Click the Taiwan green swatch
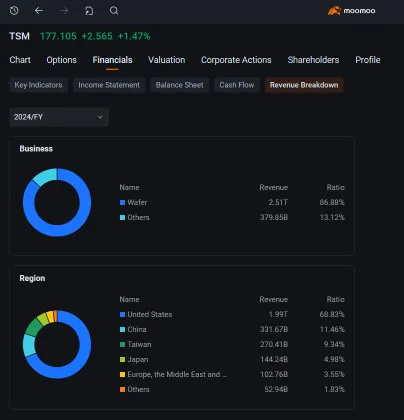The height and width of the screenshot is (420, 404). (x=122, y=344)
